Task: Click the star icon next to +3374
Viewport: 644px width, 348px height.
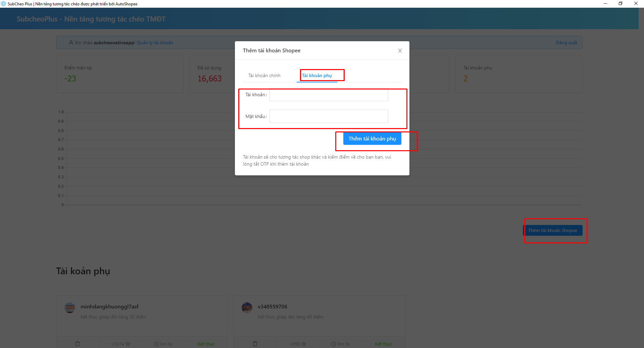Action: point(128,344)
